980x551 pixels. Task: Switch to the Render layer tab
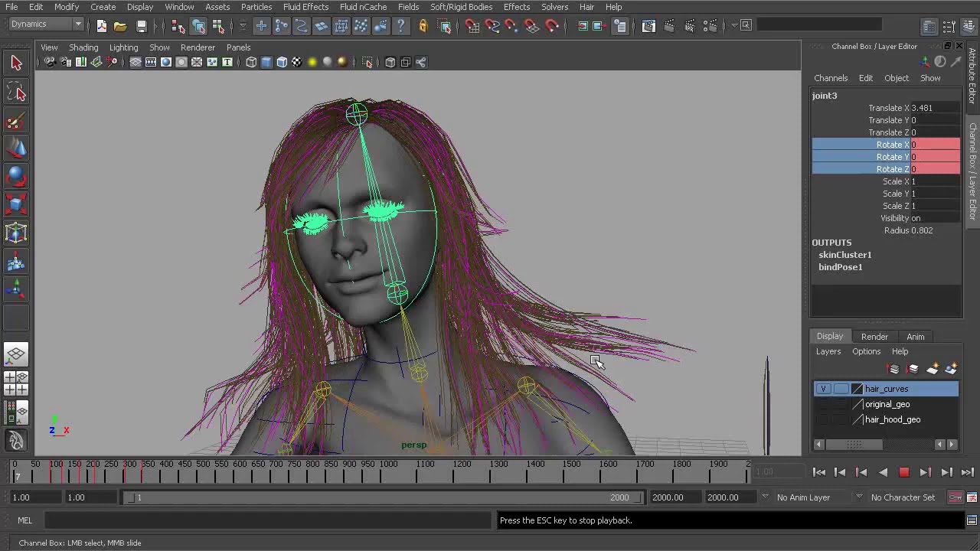[x=874, y=337]
